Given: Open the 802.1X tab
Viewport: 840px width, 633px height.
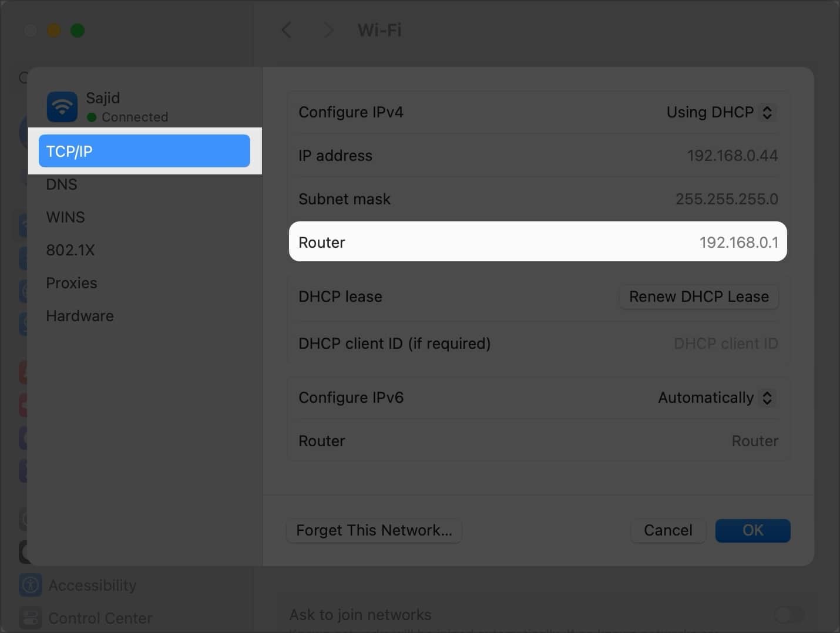Looking at the screenshot, I should coord(70,250).
